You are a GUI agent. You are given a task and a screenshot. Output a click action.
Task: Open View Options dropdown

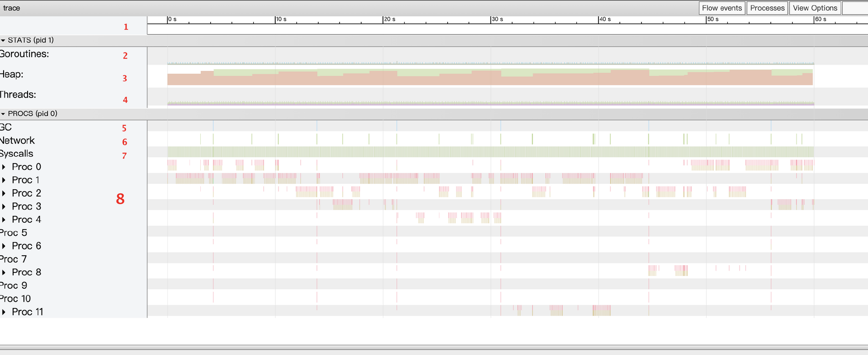pyautogui.click(x=815, y=8)
